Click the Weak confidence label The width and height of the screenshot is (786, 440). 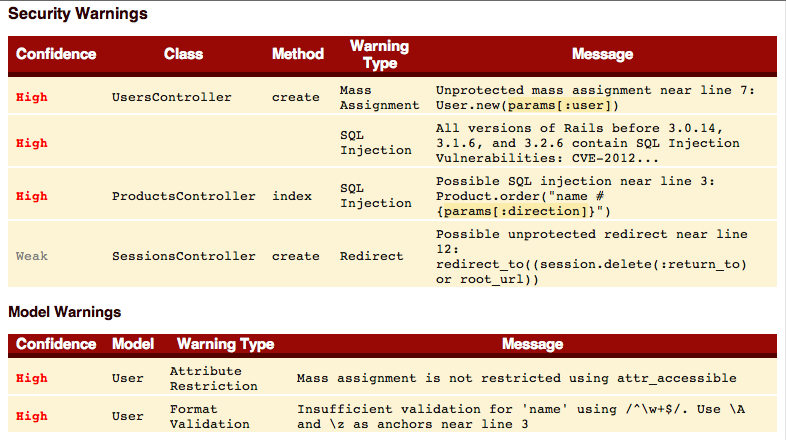click(32, 256)
